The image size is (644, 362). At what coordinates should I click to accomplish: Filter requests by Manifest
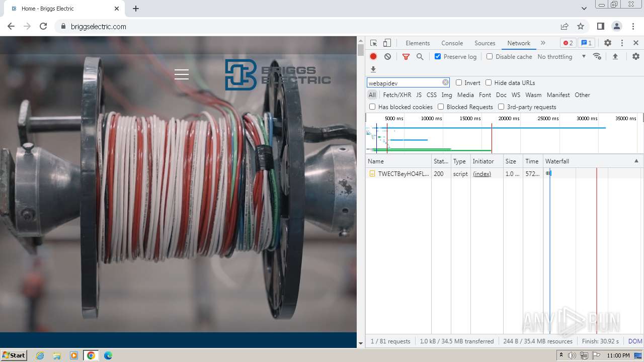click(558, 95)
